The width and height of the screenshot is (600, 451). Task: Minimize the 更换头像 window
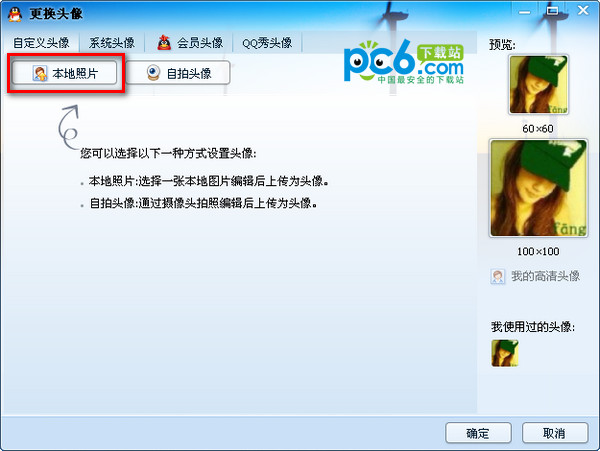pyautogui.click(x=524, y=11)
